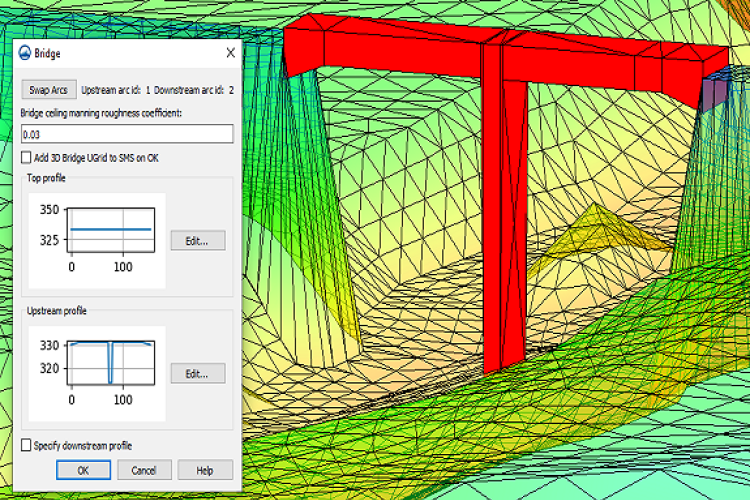Toggle Specify downstream profile checkbox
Viewport: 750px width, 500px height.
click(26, 445)
